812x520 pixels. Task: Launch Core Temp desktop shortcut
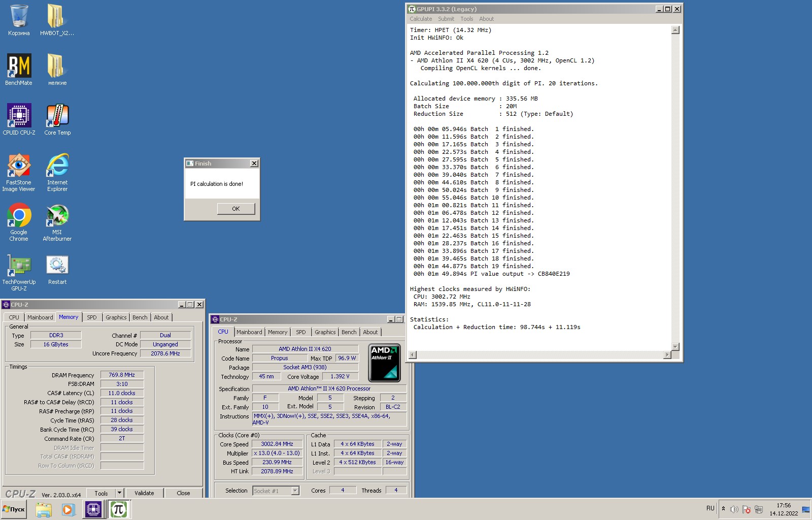point(57,120)
